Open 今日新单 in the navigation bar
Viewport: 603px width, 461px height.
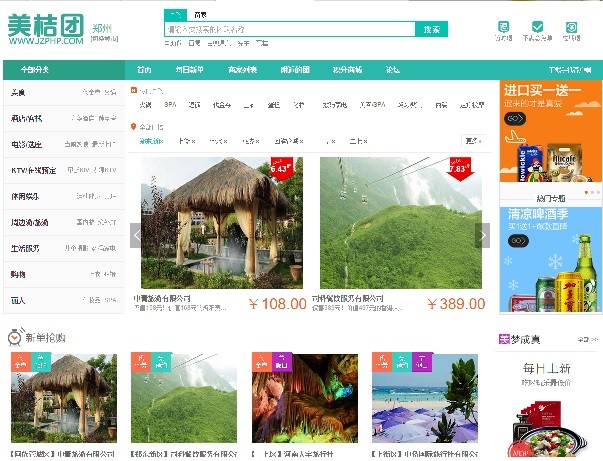coord(189,70)
